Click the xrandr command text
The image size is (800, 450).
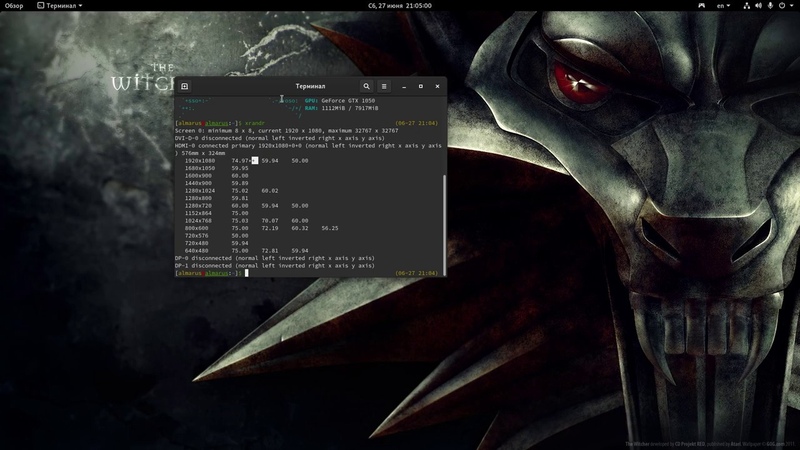click(255, 123)
